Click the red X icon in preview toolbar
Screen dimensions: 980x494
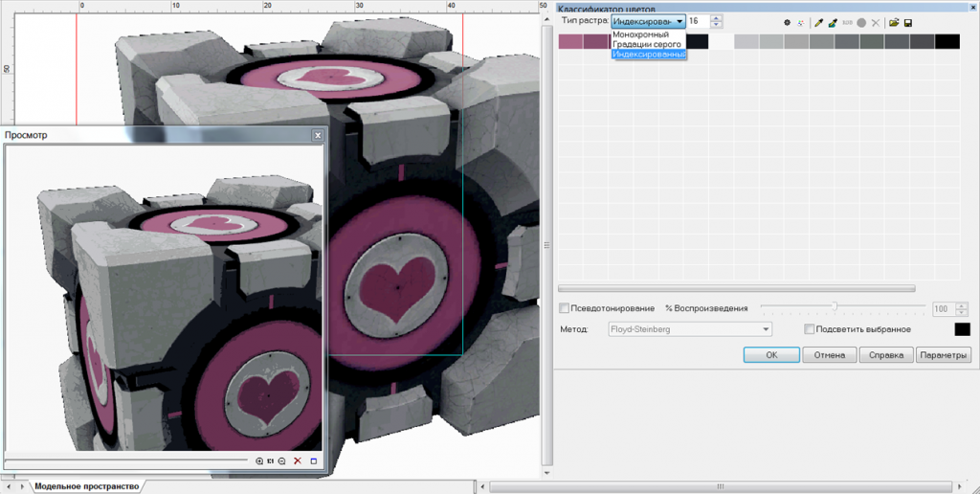(298, 460)
